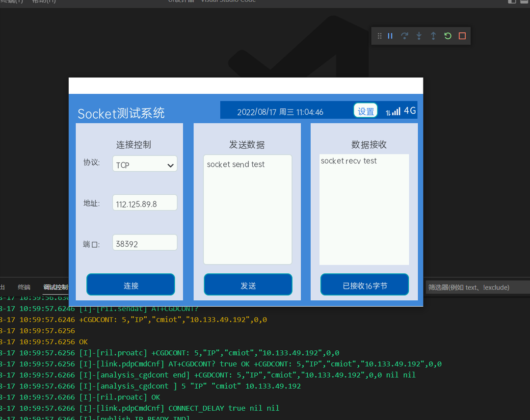The width and height of the screenshot is (530, 420).
Task: Click the 地址 label
Action: (92, 203)
